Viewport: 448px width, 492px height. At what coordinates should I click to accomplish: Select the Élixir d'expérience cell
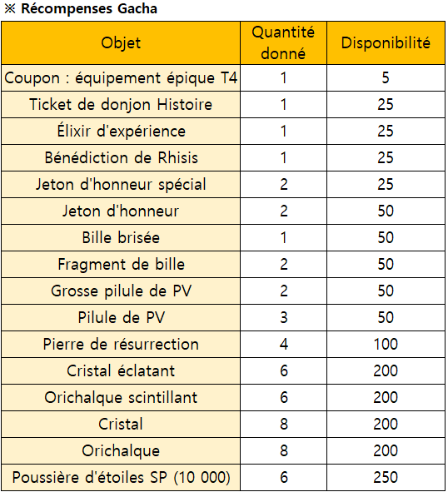pyautogui.click(x=121, y=132)
